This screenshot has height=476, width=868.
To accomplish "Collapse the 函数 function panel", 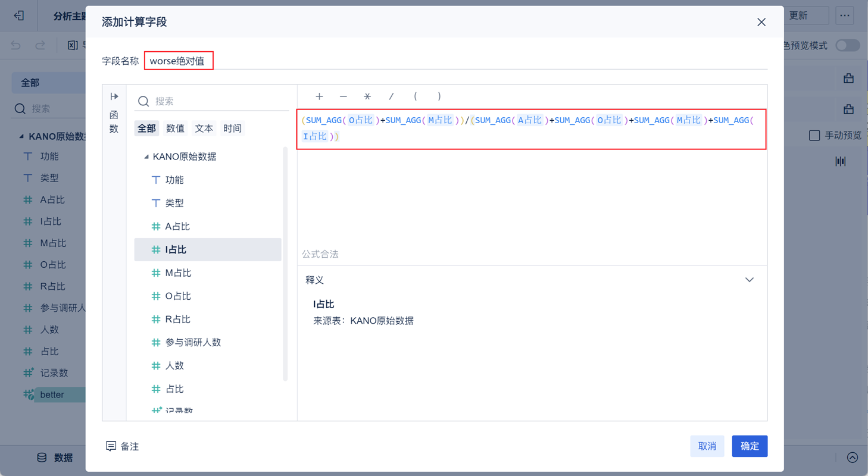I will [114, 96].
